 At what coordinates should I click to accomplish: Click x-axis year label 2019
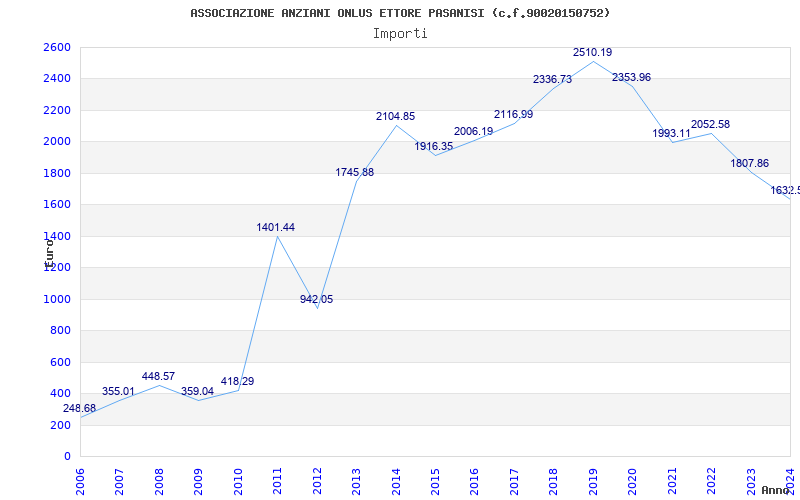click(x=593, y=481)
